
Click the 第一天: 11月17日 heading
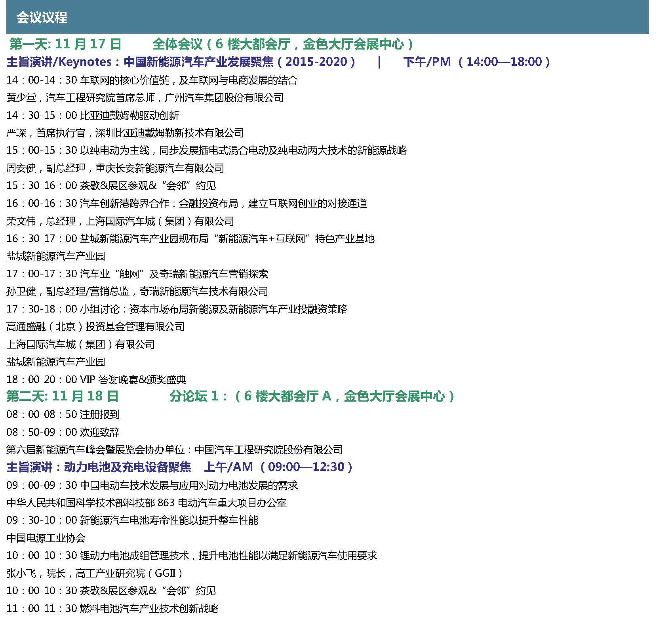coord(65,44)
